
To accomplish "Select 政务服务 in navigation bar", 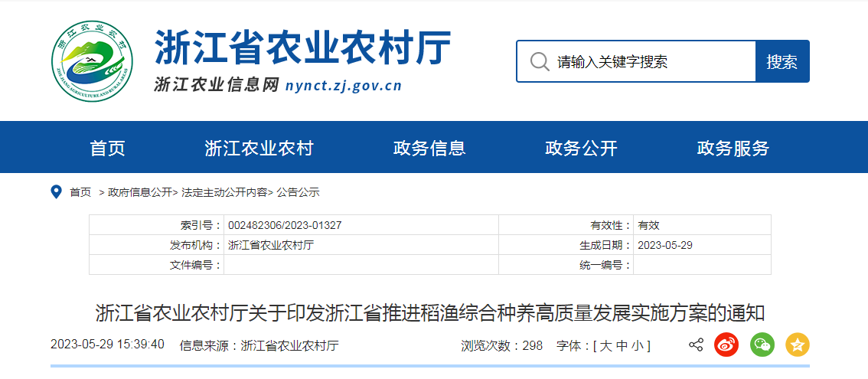I will [733, 149].
